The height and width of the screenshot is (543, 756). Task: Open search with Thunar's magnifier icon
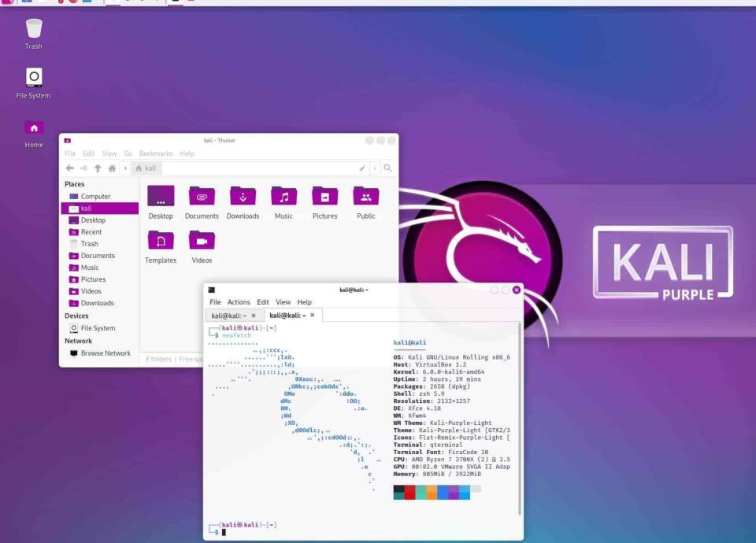[387, 168]
